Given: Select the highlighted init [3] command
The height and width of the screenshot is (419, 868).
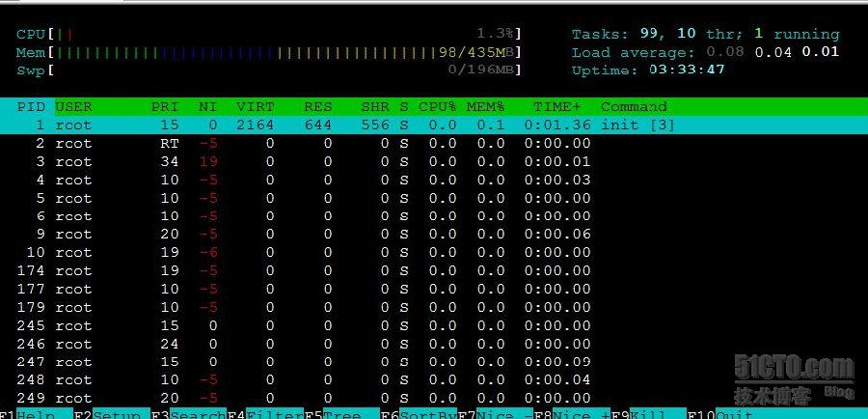Looking at the screenshot, I should (637, 126).
